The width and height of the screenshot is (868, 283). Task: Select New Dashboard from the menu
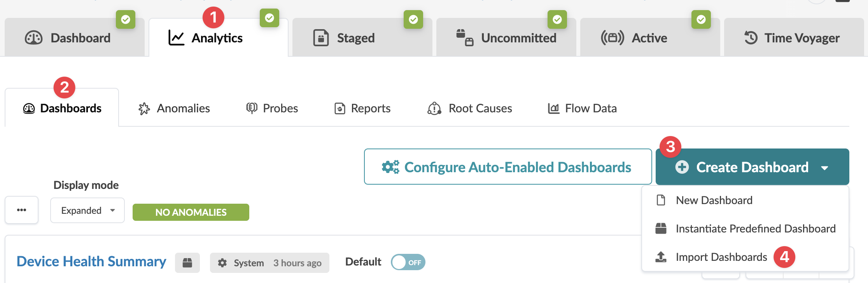[x=714, y=200]
